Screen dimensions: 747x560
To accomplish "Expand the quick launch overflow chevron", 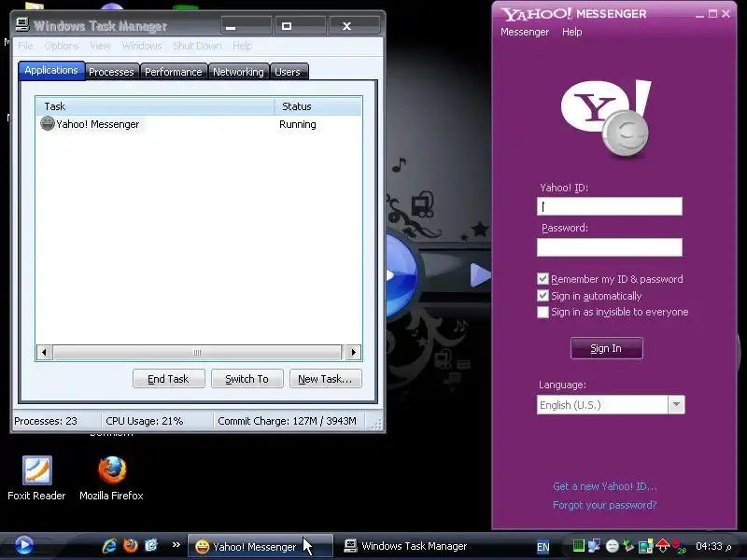I will pos(176,544).
